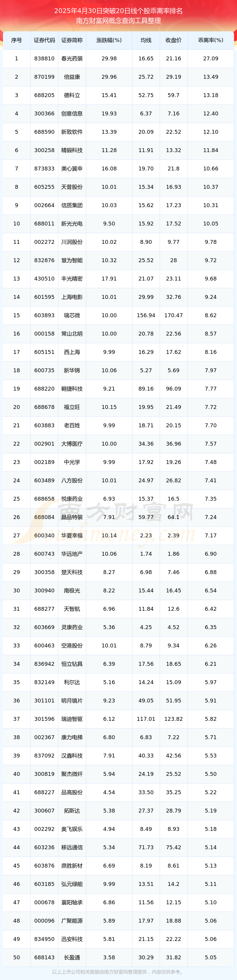Click stock name 明月镜片
This screenshot has width=237, height=980.
click(72, 701)
